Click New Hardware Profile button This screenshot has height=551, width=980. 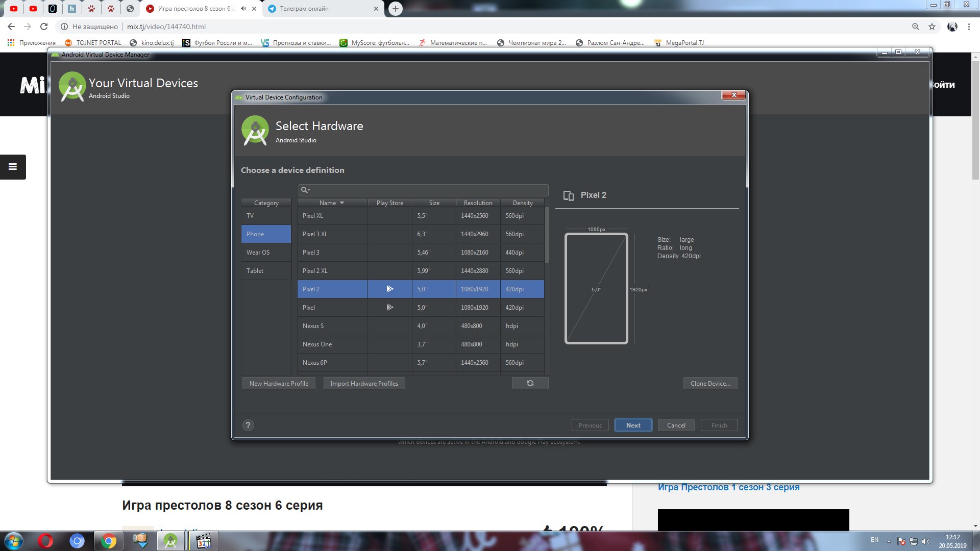(x=279, y=383)
